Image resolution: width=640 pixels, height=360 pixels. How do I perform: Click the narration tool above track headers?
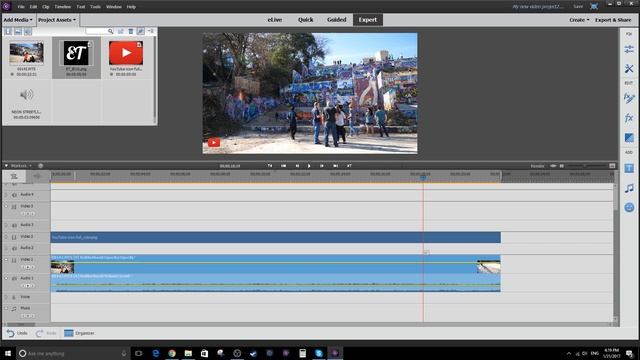click(x=37, y=176)
